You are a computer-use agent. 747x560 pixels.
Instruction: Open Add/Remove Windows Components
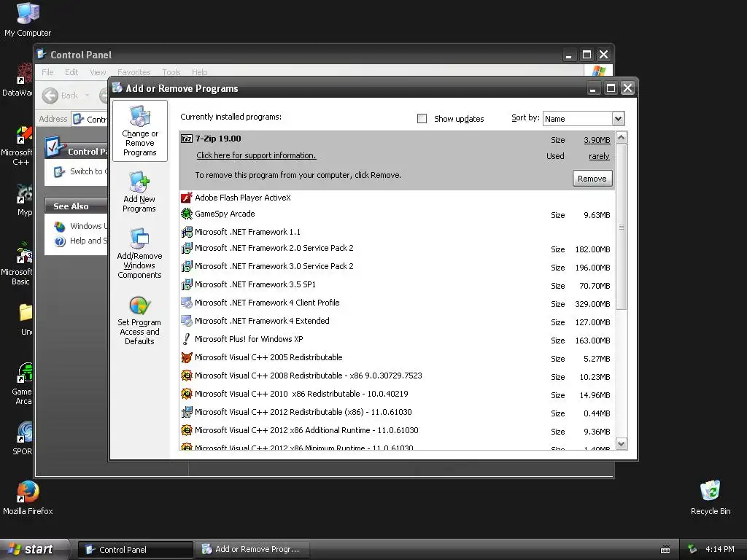click(139, 253)
